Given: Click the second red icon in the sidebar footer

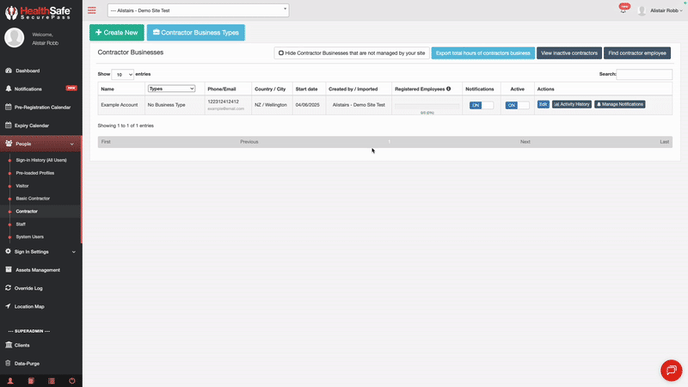Looking at the screenshot, I should [x=31, y=381].
